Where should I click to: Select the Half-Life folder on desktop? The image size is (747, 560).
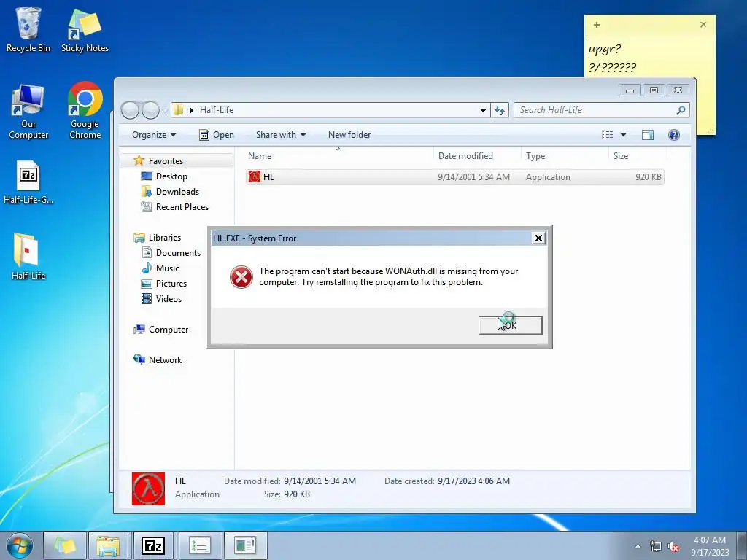(28, 256)
